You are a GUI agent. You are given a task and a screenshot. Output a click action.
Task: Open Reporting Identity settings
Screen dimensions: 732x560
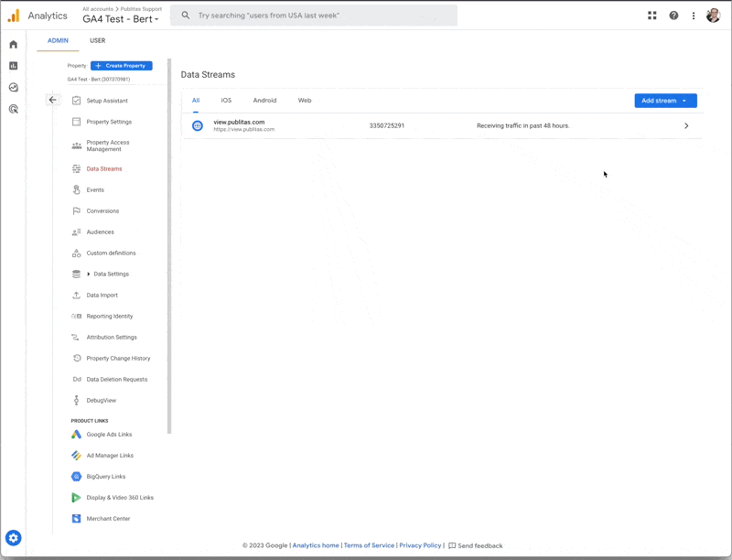click(110, 316)
